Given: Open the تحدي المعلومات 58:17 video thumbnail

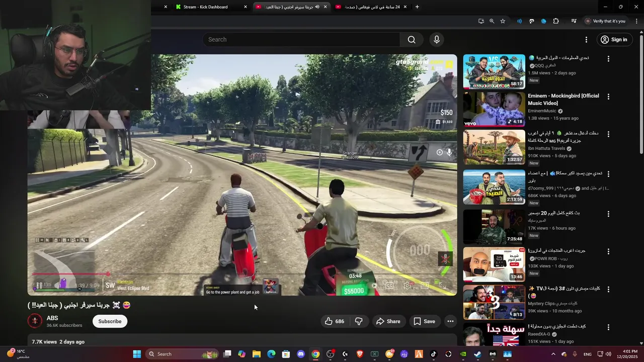Looking at the screenshot, I should point(494,71).
